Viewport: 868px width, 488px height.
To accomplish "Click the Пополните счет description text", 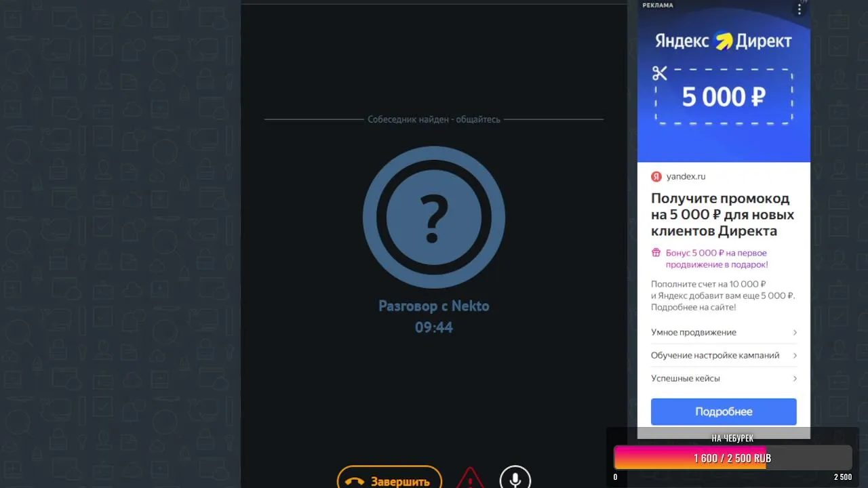I will tap(723, 296).
